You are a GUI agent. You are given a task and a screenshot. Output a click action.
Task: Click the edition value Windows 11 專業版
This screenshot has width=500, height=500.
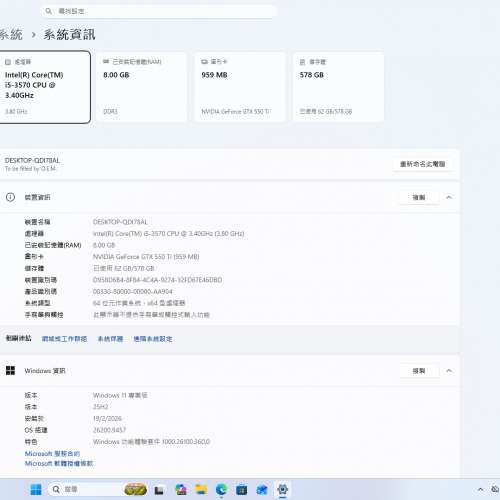[x=120, y=395]
